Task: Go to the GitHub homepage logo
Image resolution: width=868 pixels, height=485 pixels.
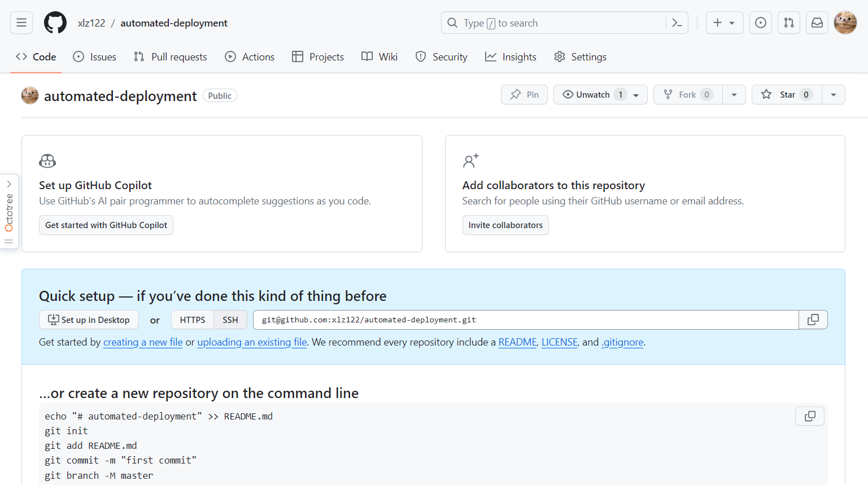Action: (x=55, y=23)
